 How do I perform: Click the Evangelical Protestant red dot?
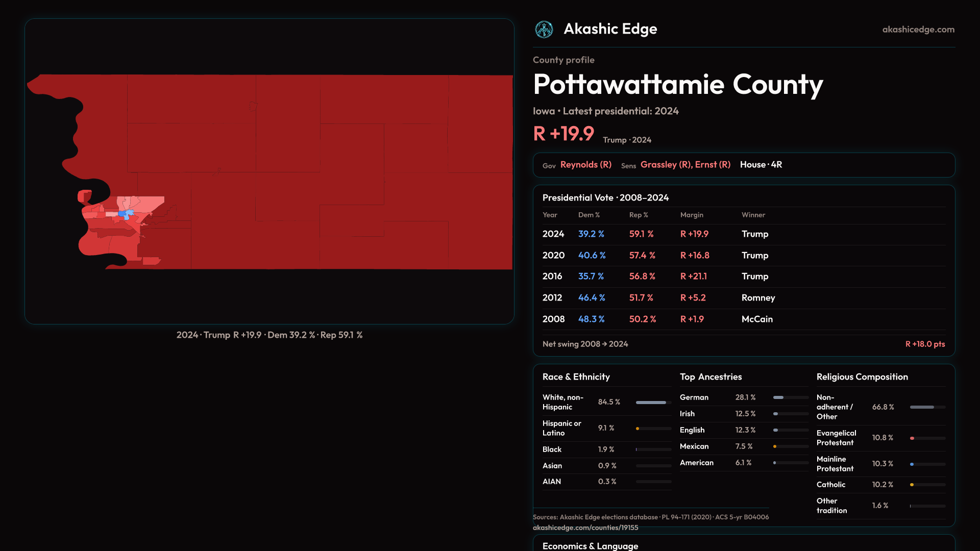pos(912,438)
